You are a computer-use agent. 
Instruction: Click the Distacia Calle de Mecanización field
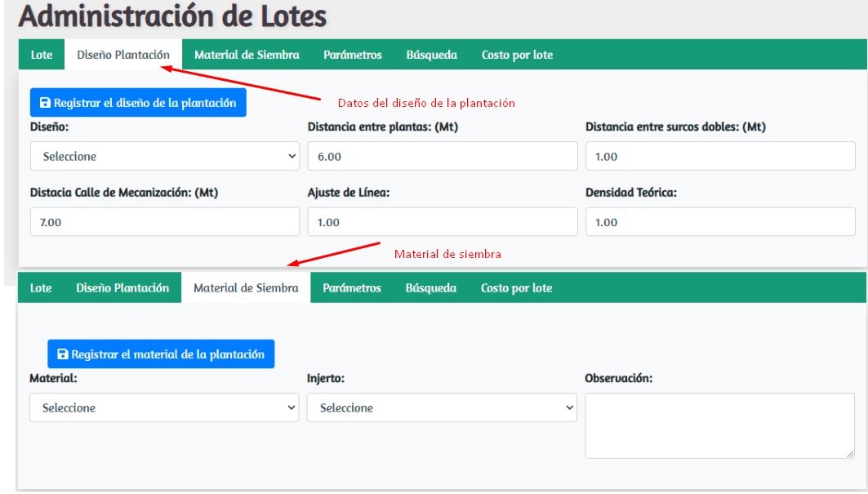165,222
